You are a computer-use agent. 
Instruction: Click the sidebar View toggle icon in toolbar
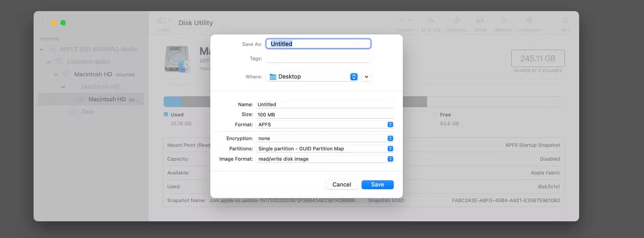161,20
